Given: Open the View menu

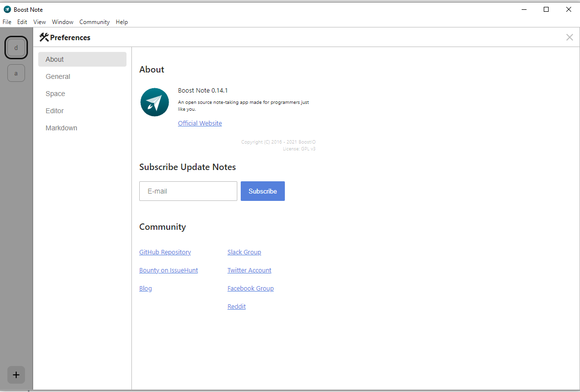Looking at the screenshot, I should [x=40, y=22].
